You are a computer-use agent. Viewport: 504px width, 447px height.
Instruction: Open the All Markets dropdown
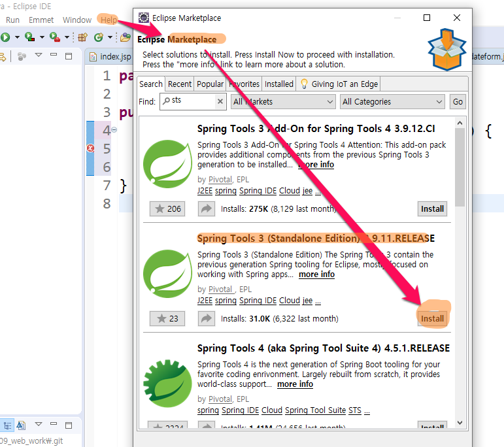tap(283, 102)
